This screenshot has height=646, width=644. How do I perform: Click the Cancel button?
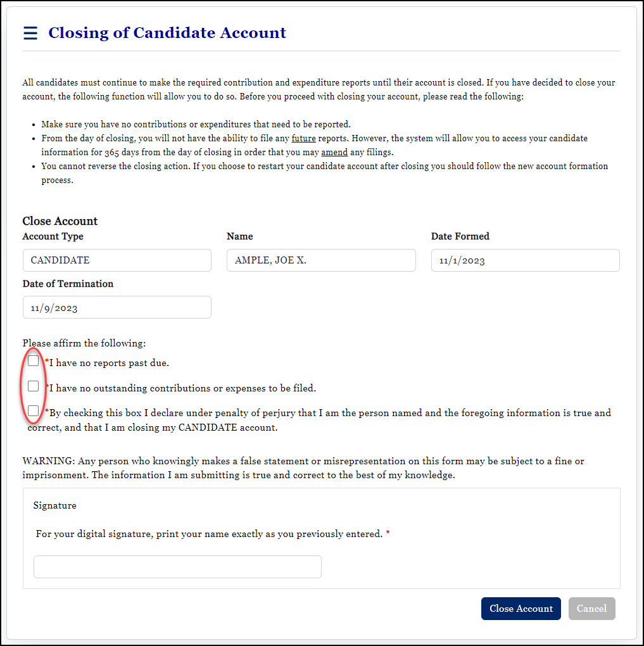[x=591, y=608]
